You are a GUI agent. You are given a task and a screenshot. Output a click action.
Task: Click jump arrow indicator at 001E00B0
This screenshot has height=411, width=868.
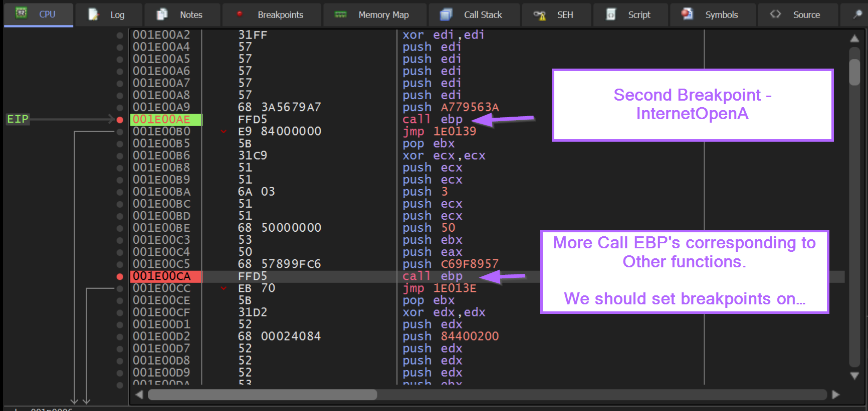(224, 132)
